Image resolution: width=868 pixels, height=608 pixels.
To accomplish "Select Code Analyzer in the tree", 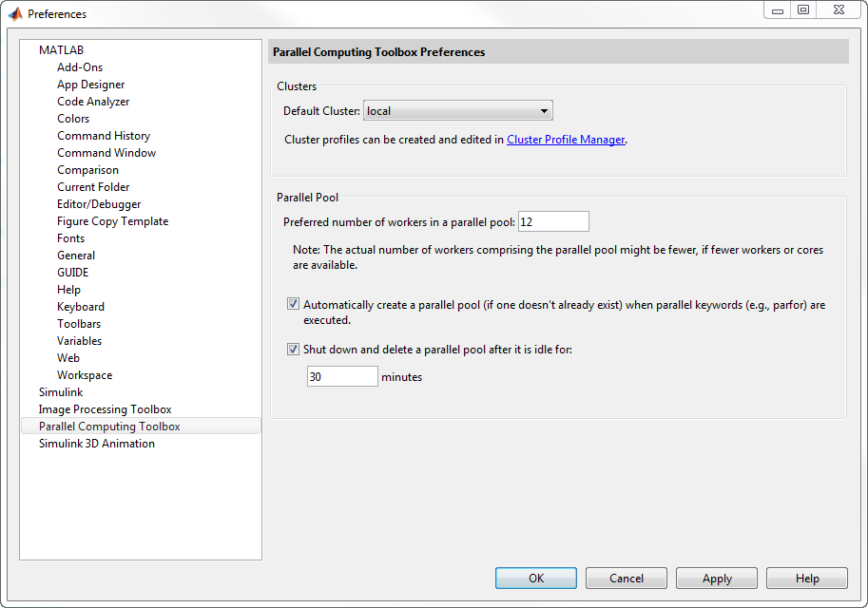I will pos(93,102).
